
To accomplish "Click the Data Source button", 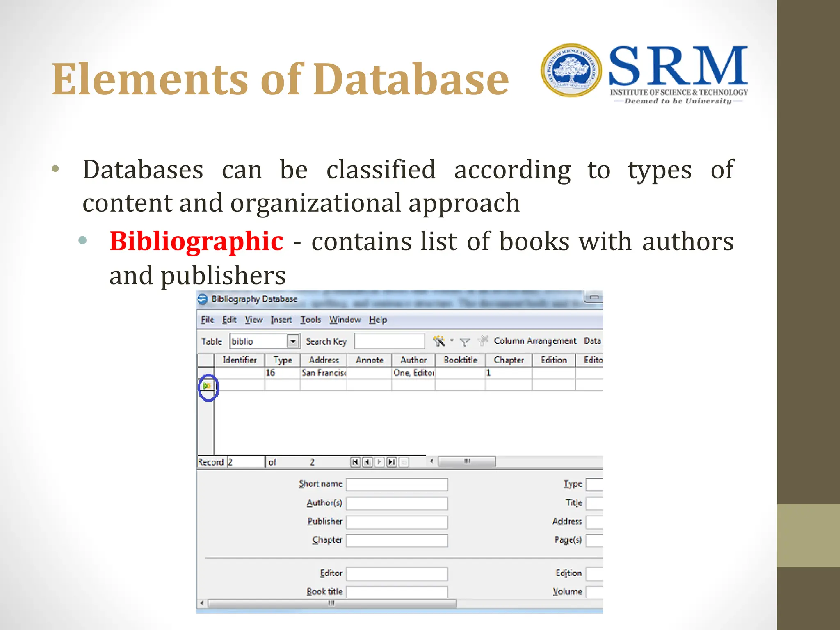I will pos(593,341).
